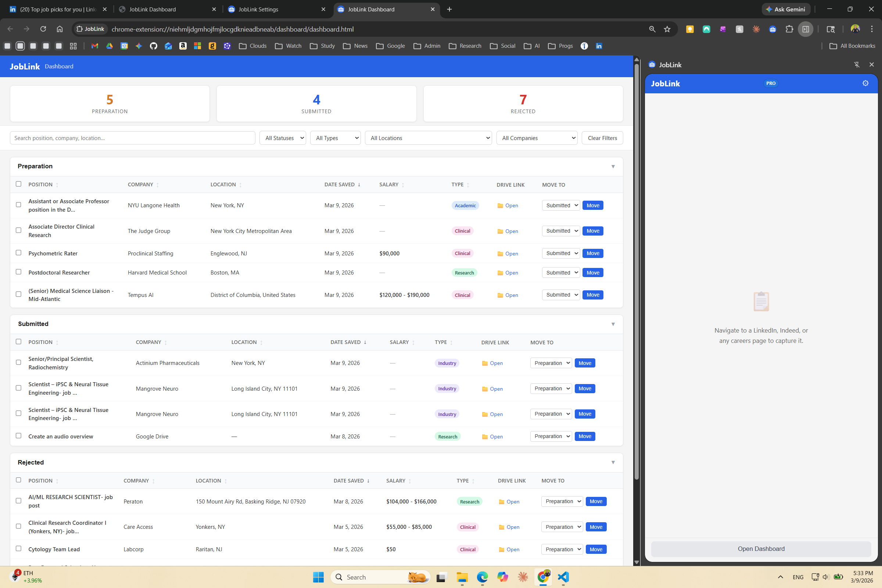Open Google Drive bookmark icon
Viewport: 882px width, 588px height.
click(x=110, y=46)
